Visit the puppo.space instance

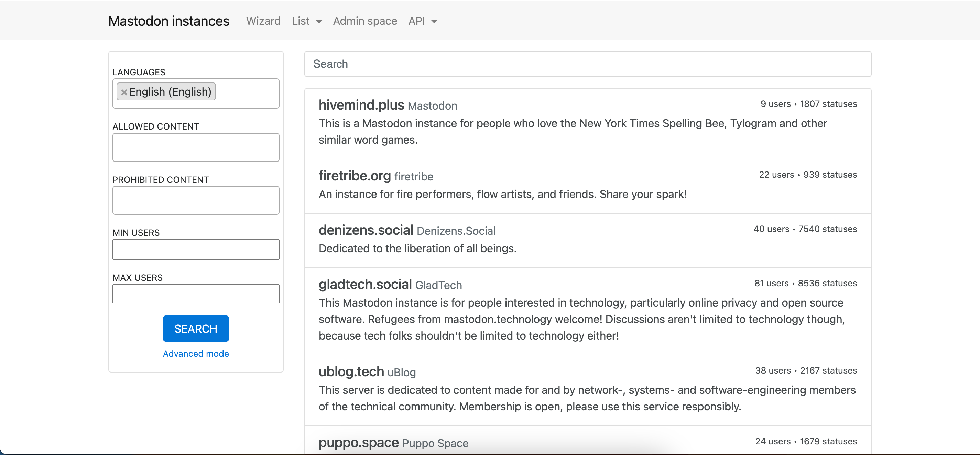pos(358,442)
